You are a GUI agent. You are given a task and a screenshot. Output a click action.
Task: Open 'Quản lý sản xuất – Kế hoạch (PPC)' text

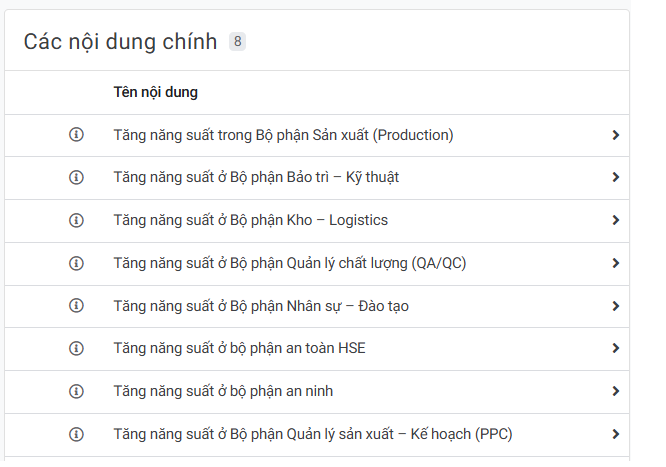click(313, 434)
